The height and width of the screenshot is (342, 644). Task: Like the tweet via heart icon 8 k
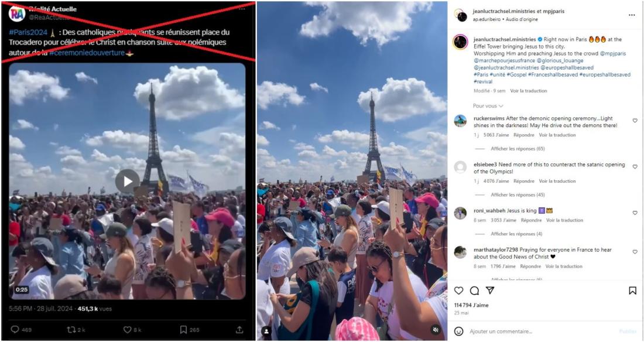coord(127,330)
